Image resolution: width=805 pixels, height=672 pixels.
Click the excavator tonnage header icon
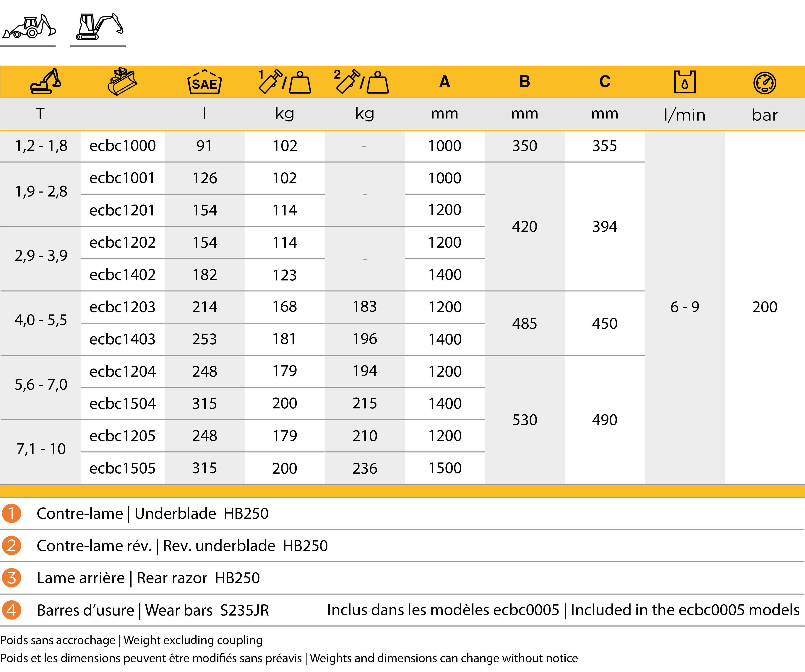[46, 81]
